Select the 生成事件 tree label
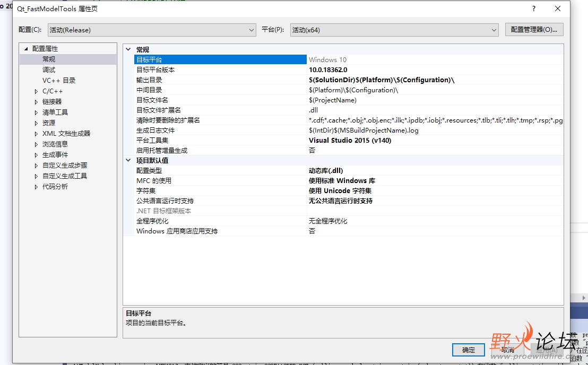The height and width of the screenshot is (365, 588). pos(55,154)
